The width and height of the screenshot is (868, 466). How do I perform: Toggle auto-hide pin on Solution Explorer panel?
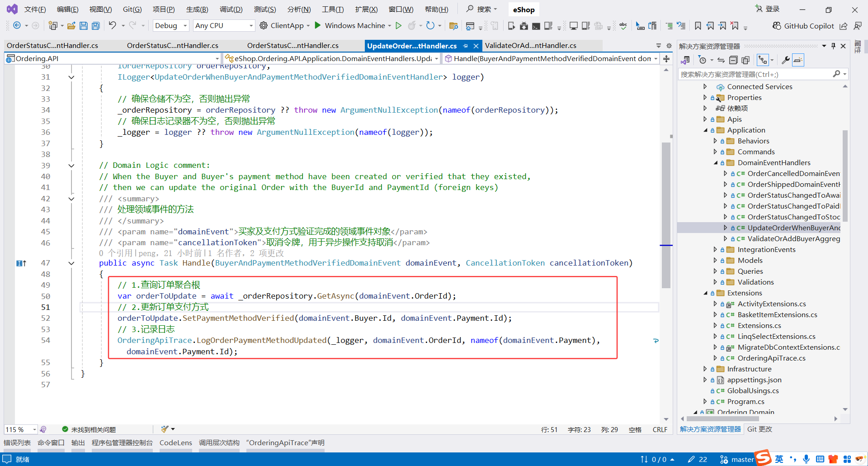[x=834, y=46]
